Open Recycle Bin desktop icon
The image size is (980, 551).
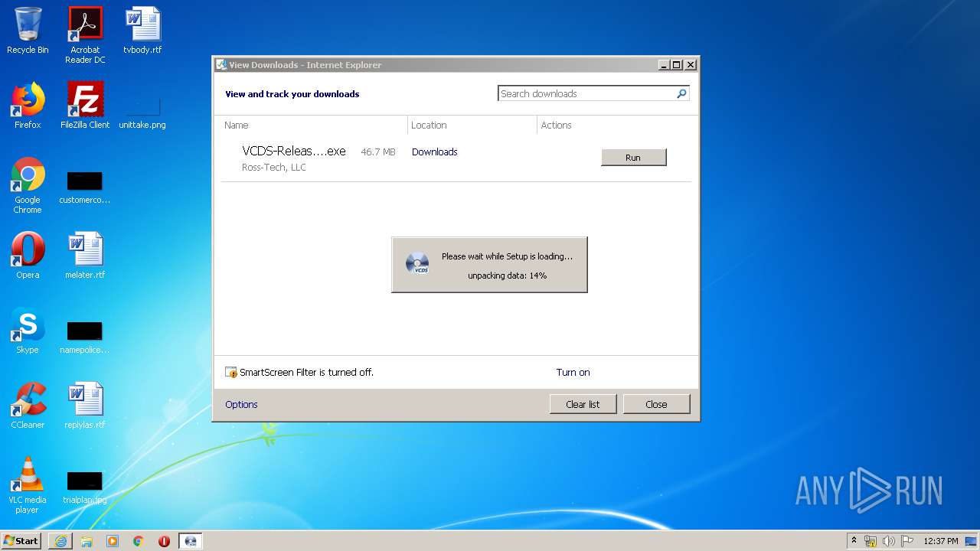(28, 31)
